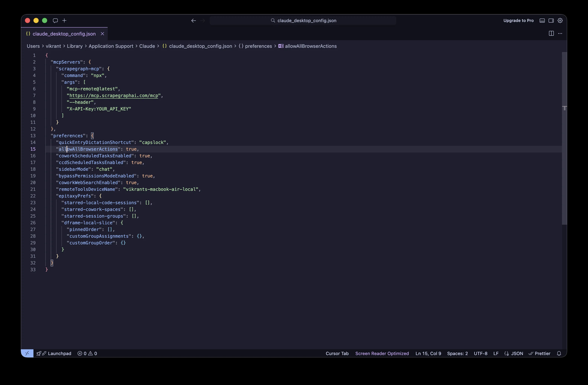The image size is (588, 385).
Task: Click "scrapegraph-mcp" key text
Action: (79, 68)
